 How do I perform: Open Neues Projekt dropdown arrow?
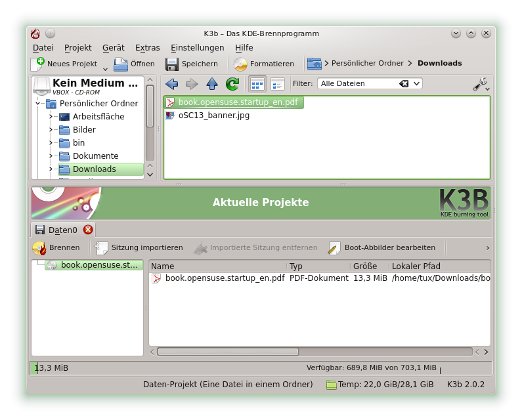pyautogui.click(x=105, y=68)
